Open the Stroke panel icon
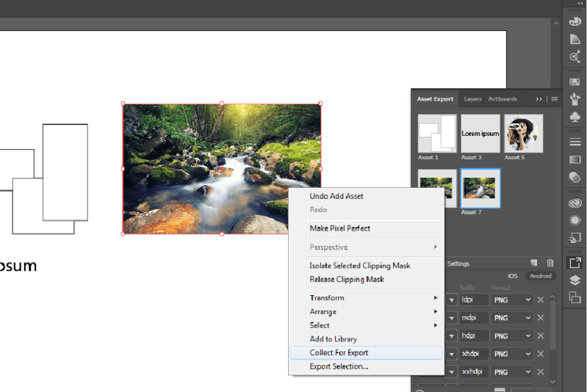This screenshot has width=587, height=392. coord(575,142)
